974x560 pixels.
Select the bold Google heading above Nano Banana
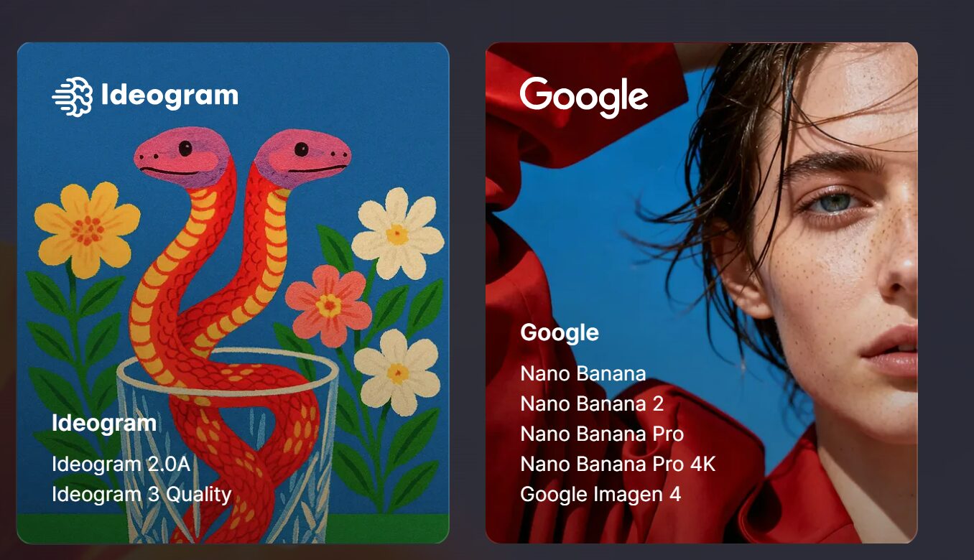pyautogui.click(x=560, y=332)
